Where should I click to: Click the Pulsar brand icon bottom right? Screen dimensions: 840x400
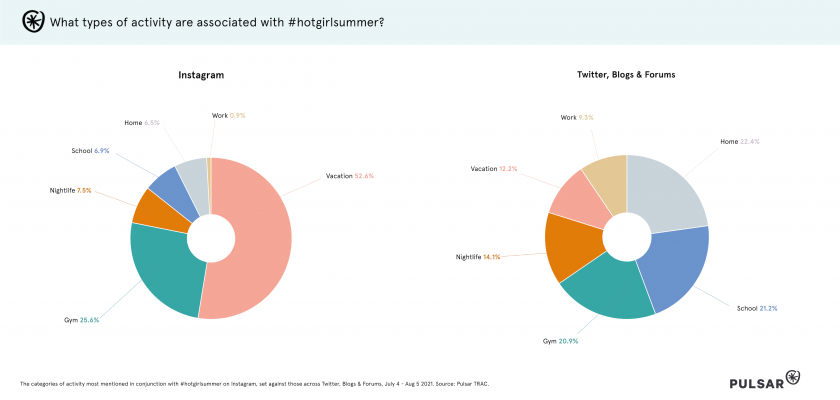[793, 377]
